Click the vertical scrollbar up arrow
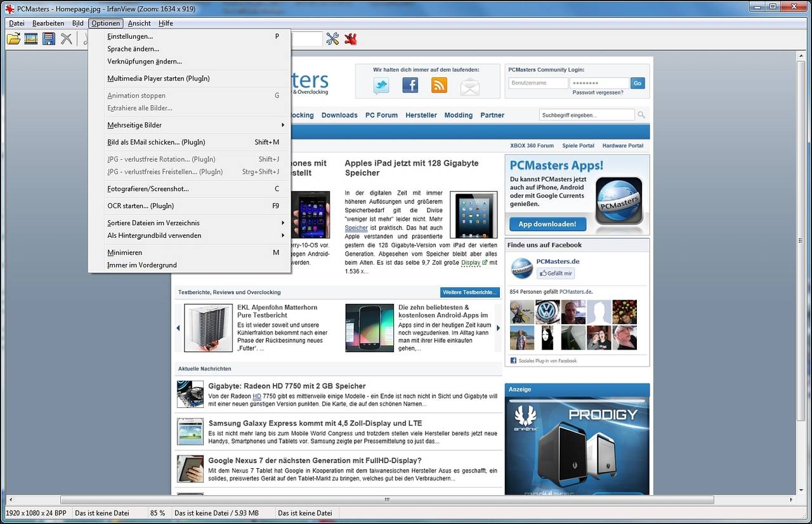The width and height of the screenshot is (812, 524). click(801, 56)
